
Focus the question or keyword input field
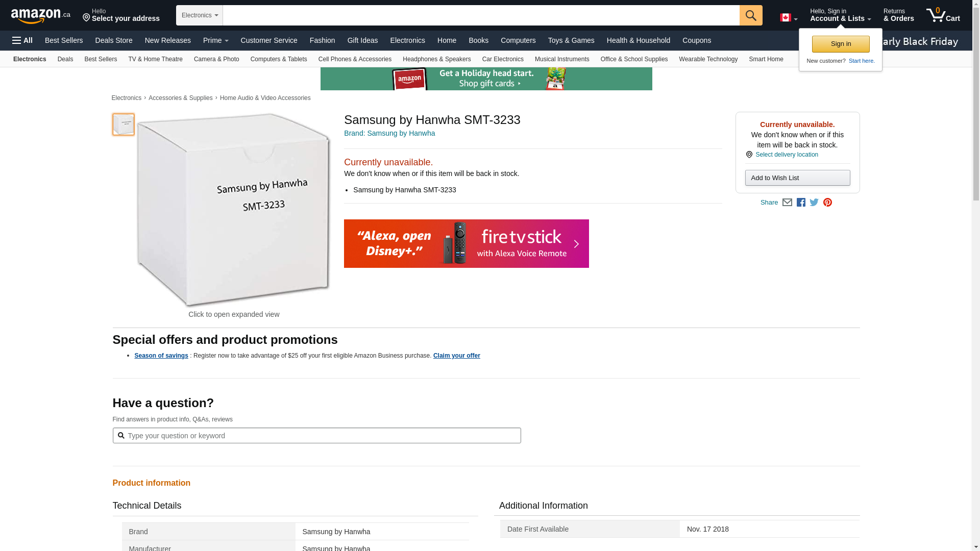(322, 436)
